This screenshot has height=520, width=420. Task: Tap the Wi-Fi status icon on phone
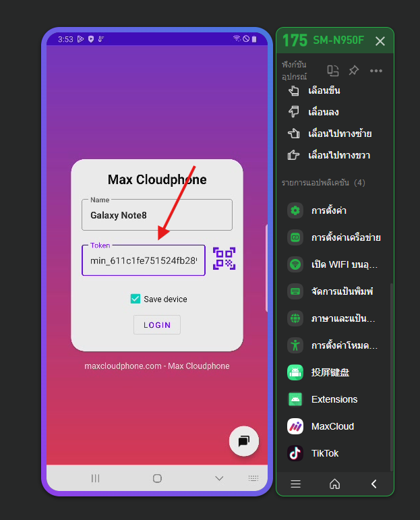pos(237,38)
